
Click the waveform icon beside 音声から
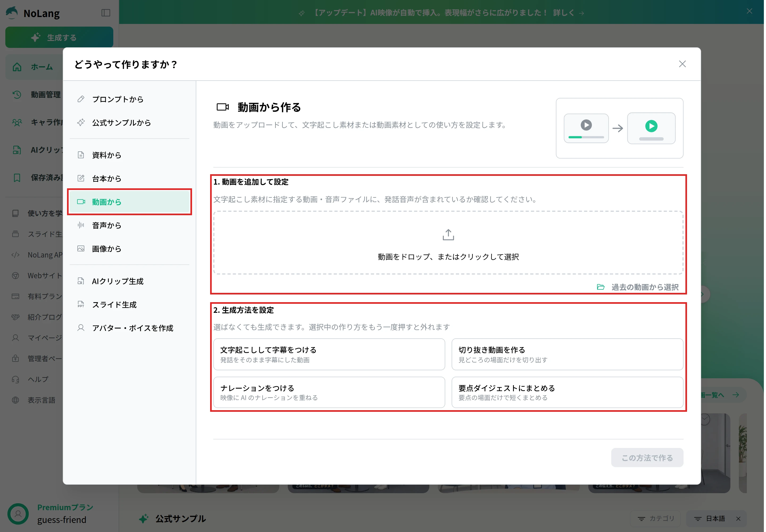[81, 225]
